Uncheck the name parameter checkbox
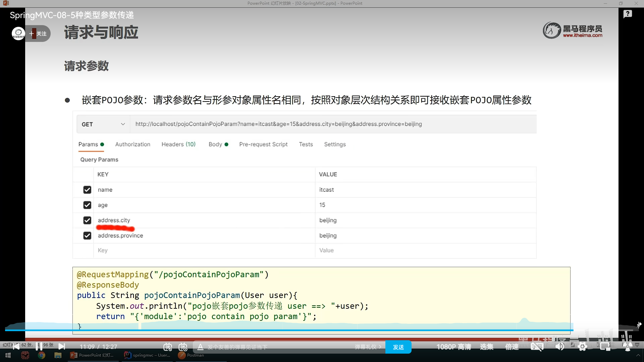644x362 pixels. [x=87, y=190]
